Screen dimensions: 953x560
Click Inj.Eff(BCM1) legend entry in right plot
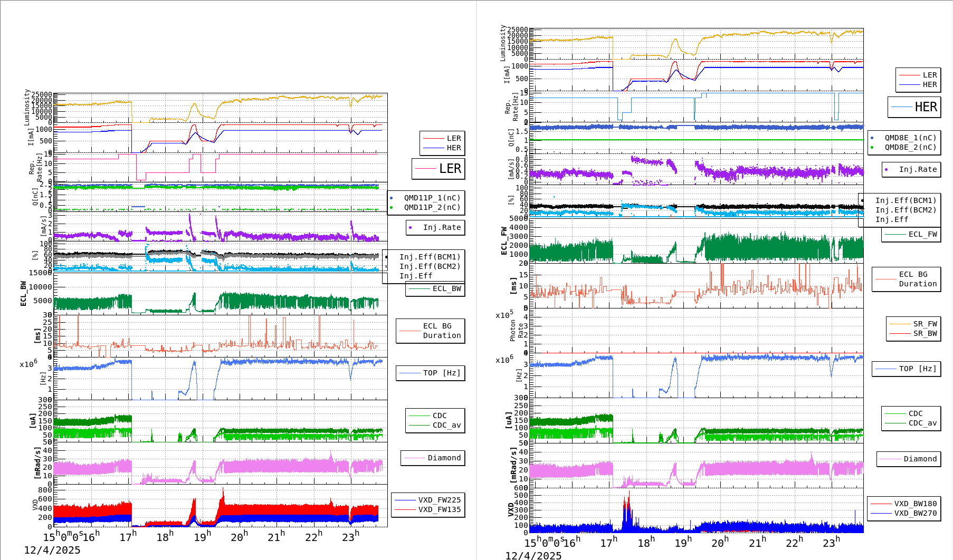[x=906, y=200]
